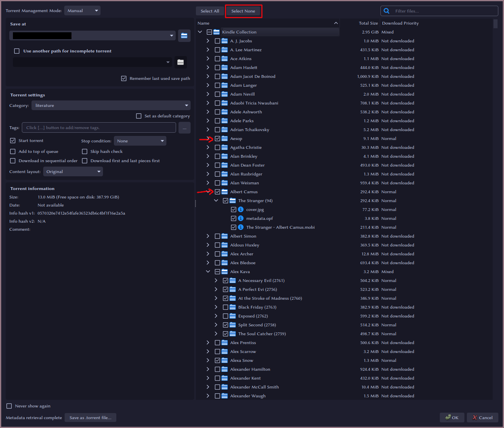Sort by Download Priority column header

(400, 23)
